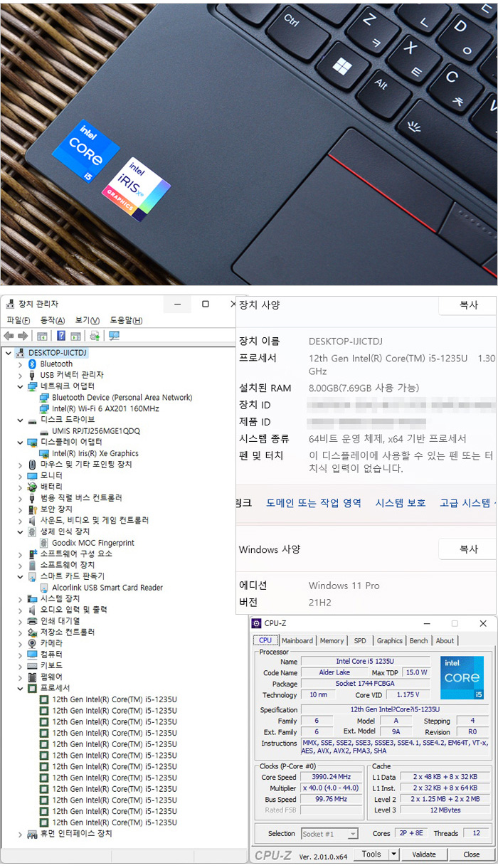Click the Close button in CPU-Z
The height and width of the screenshot is (868, 498).
(x=471, y=854)
